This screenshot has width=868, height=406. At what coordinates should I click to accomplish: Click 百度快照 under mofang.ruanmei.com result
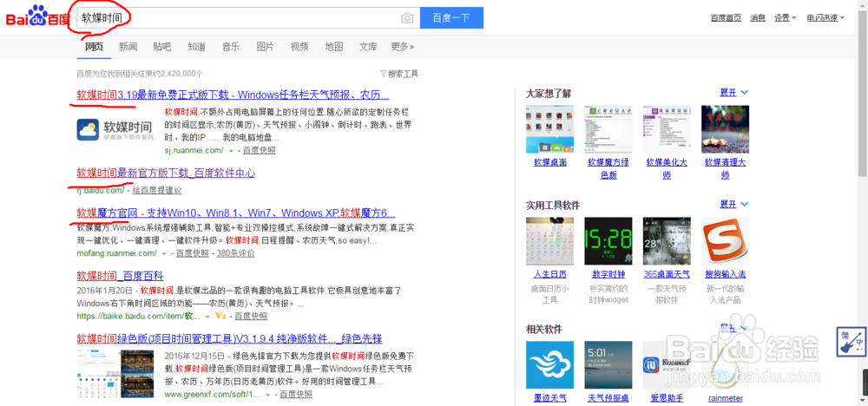click(193, 253)
